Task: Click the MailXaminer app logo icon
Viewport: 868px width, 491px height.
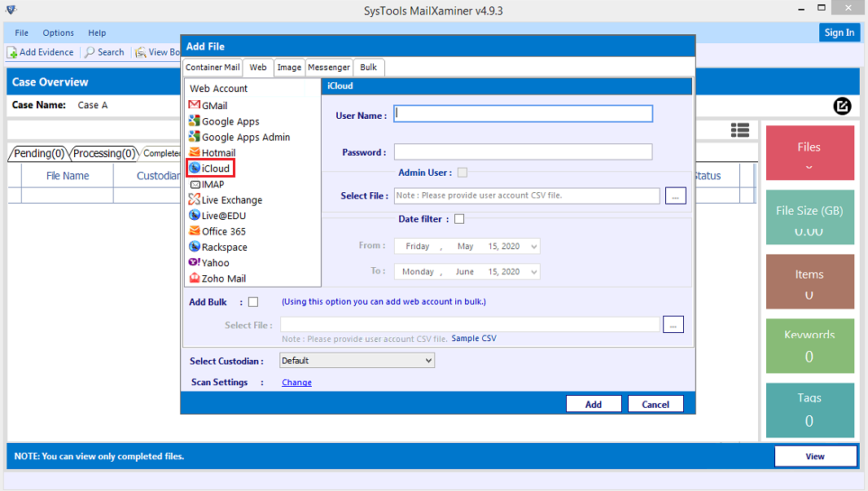Action: 11,10
